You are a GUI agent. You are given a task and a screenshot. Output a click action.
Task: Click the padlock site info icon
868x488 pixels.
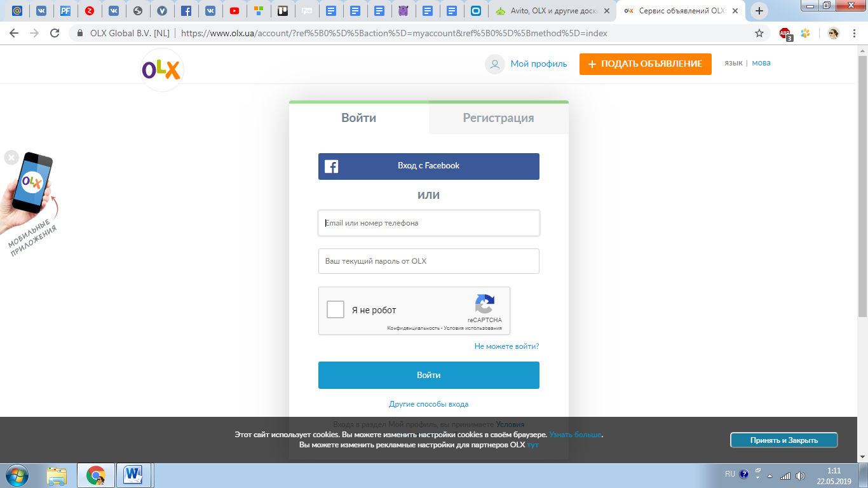(x=80, y=33)
